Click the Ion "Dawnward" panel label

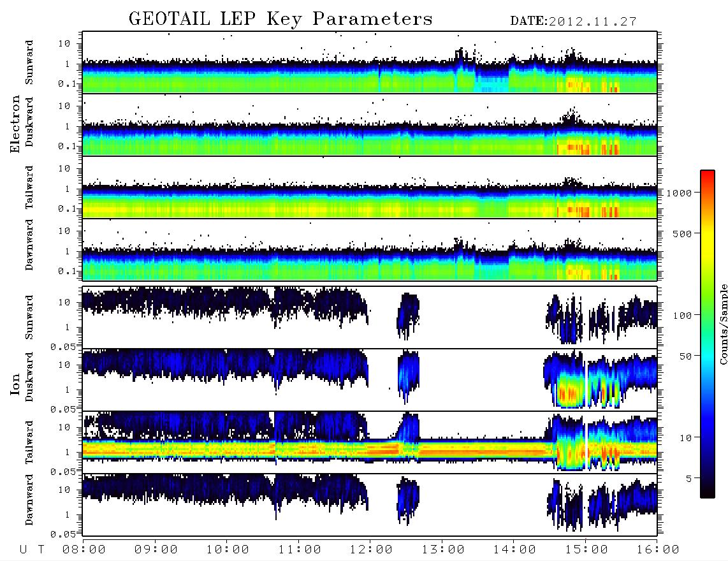pos(29,500)
